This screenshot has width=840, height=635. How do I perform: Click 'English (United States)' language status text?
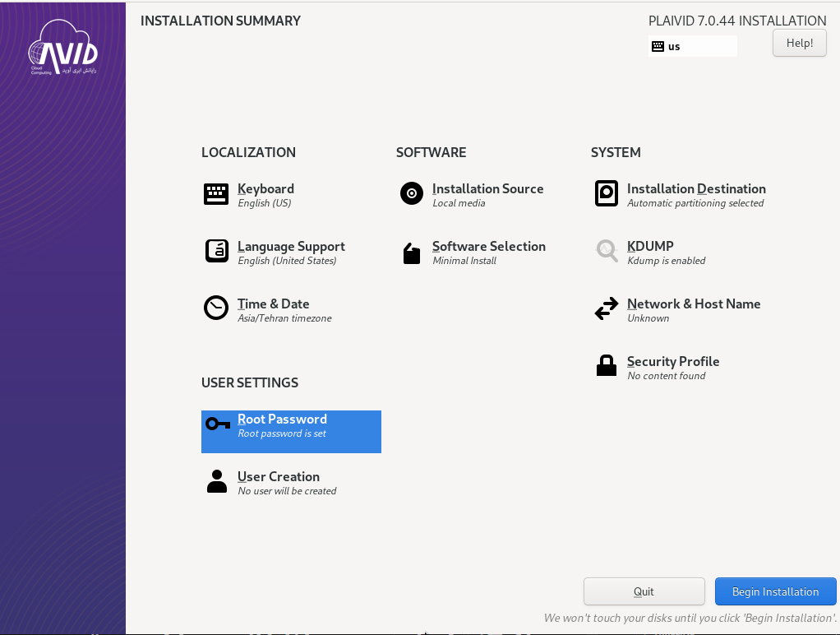tap(287, 261)
